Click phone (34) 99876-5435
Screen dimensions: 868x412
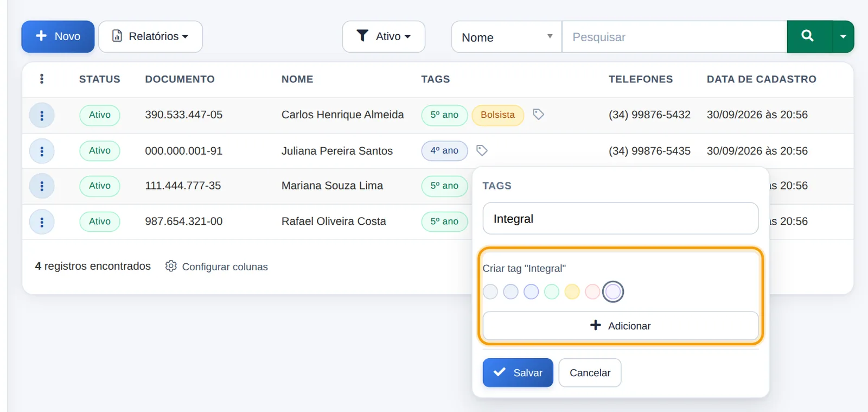(649, 151)
